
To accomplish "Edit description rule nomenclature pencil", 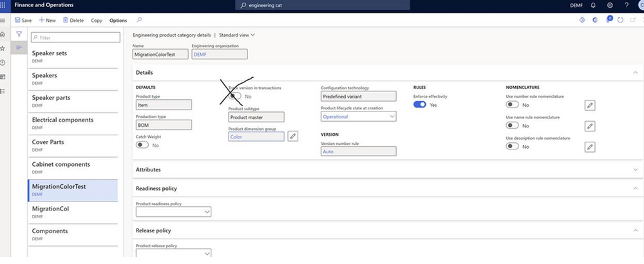I will point(590,147).
